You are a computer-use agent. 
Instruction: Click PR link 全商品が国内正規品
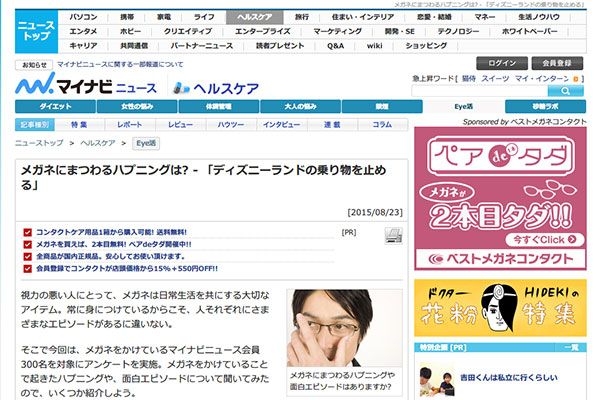111,256
